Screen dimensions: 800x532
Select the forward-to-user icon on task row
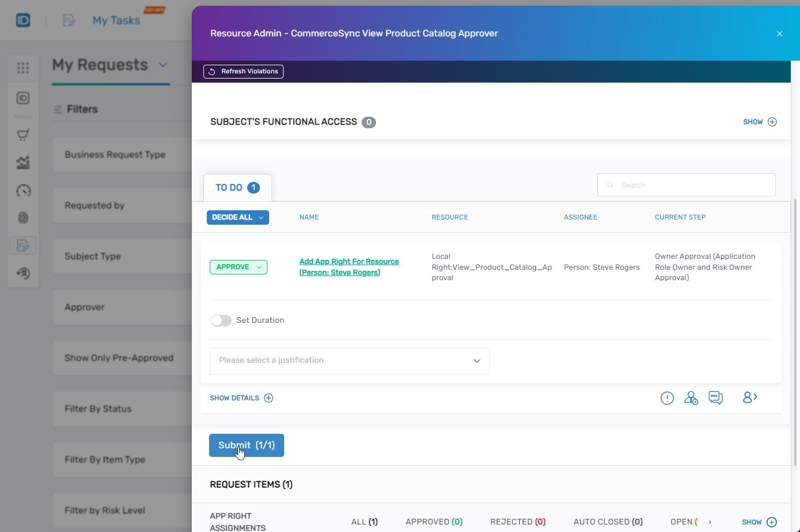pyautogui.click(x=749, y=397)
